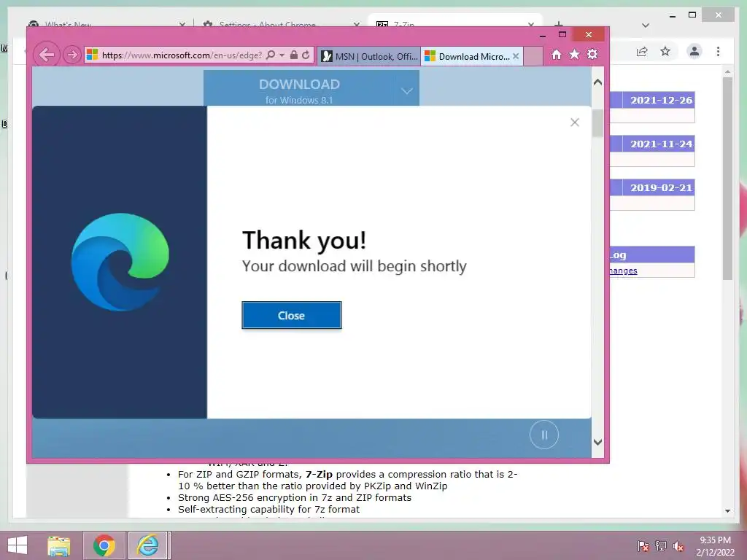This screenshot has width=747, height=560.
Task: Open a new tab in Chrome
Action: pyautogui.click(x=559, y=24)
